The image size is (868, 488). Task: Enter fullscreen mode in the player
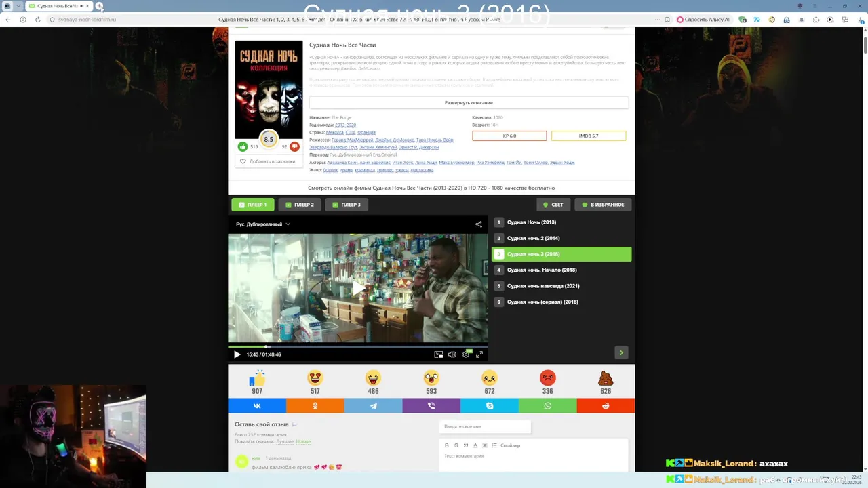coord(479,354)
